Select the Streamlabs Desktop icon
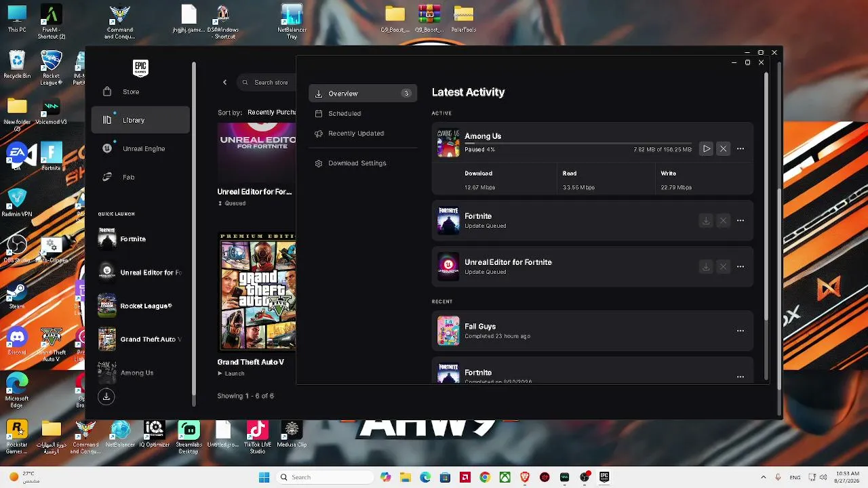868x488 pixels. (x=189, y=437)
